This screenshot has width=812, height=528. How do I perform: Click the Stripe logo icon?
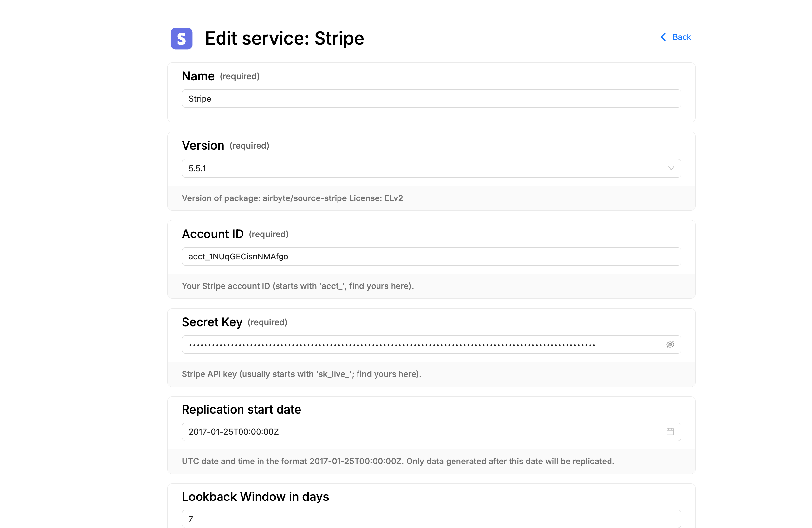pyautogui.click(x=182, y=39)
